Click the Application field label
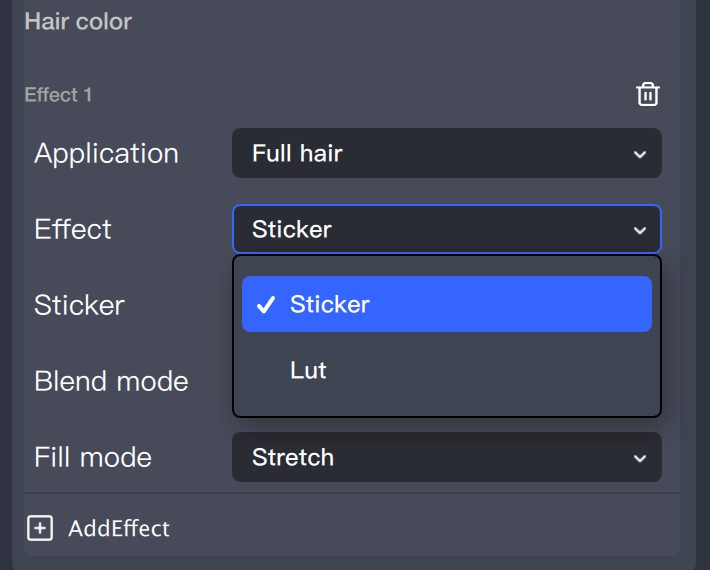Screen dimensions: 710x570 tap(106, 153)
